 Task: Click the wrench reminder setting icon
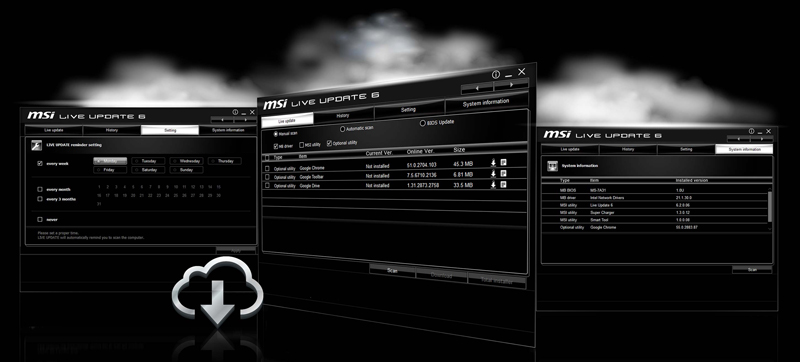37,145
